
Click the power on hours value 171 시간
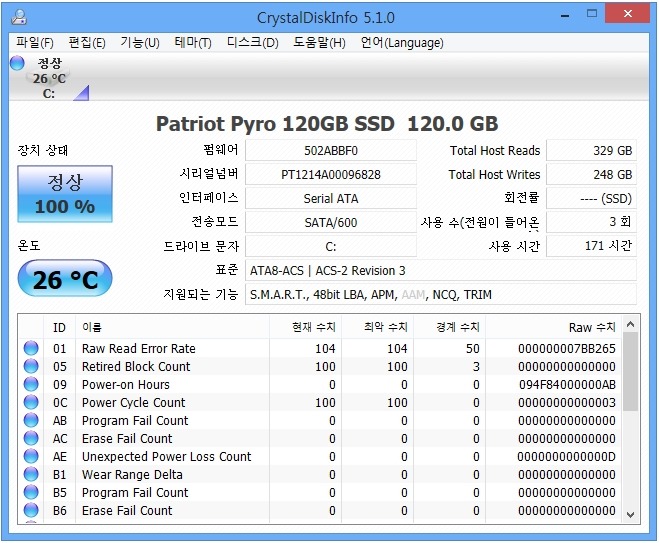[591, 246]
